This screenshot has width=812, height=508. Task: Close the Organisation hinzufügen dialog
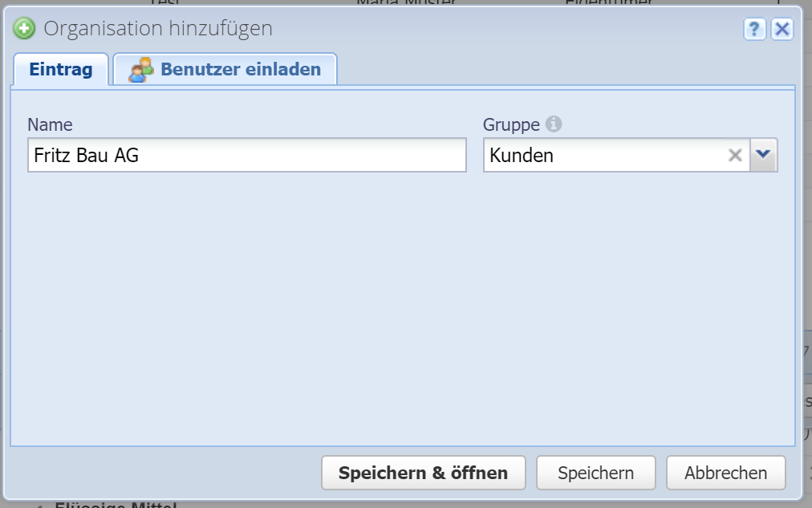click(x=782, y=30)
